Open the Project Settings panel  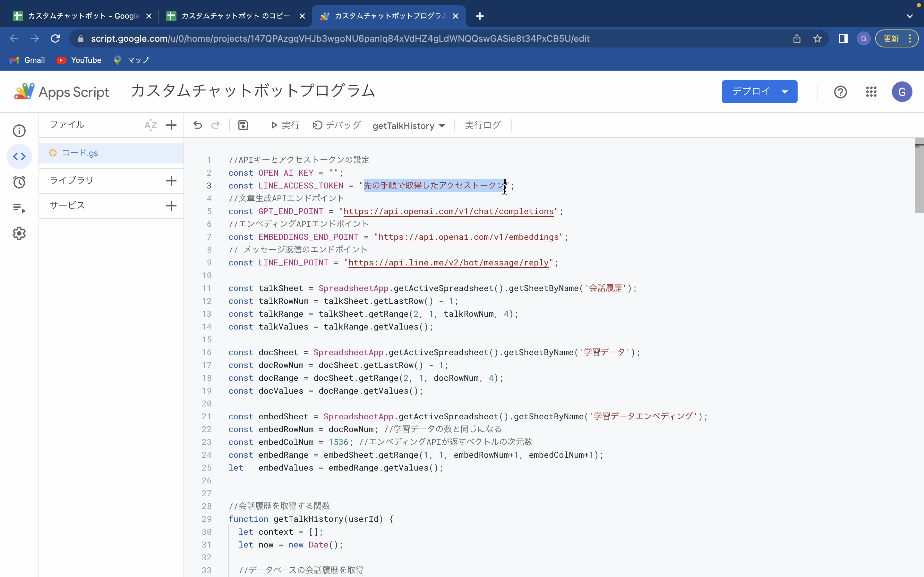click(19, 233)
